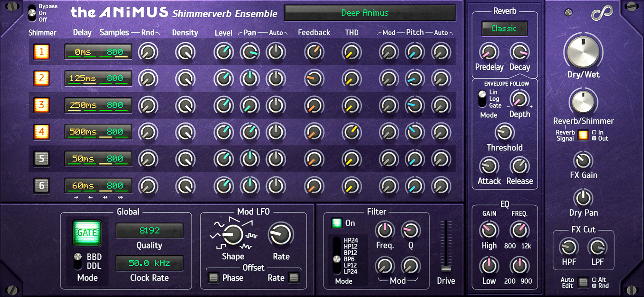
Task: Open the Deep Animus preset display
Action: pos(370,13)
